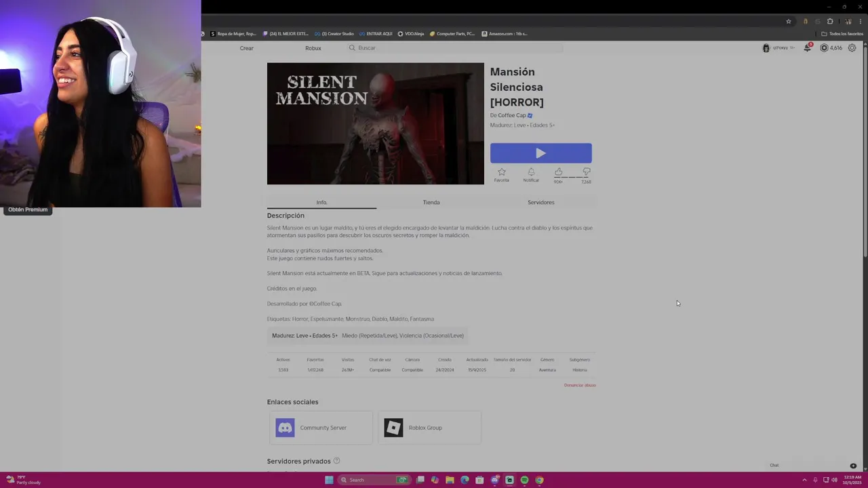Open the Todos los favoritos folder
Screen dimensions: 868x488
point(843,33)
